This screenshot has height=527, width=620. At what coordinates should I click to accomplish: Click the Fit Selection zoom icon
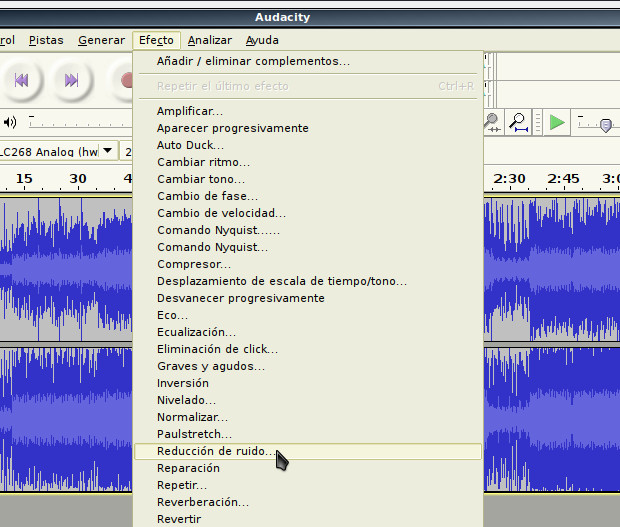click(493, 122)
